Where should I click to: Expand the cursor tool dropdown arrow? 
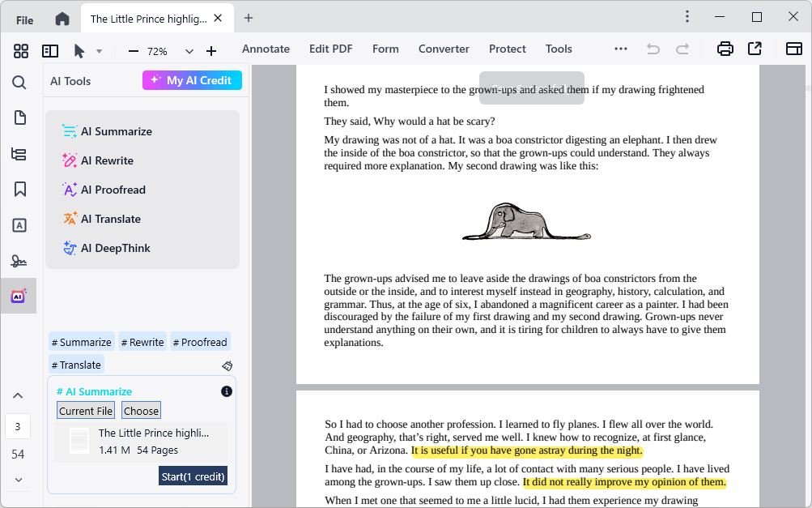99,51
